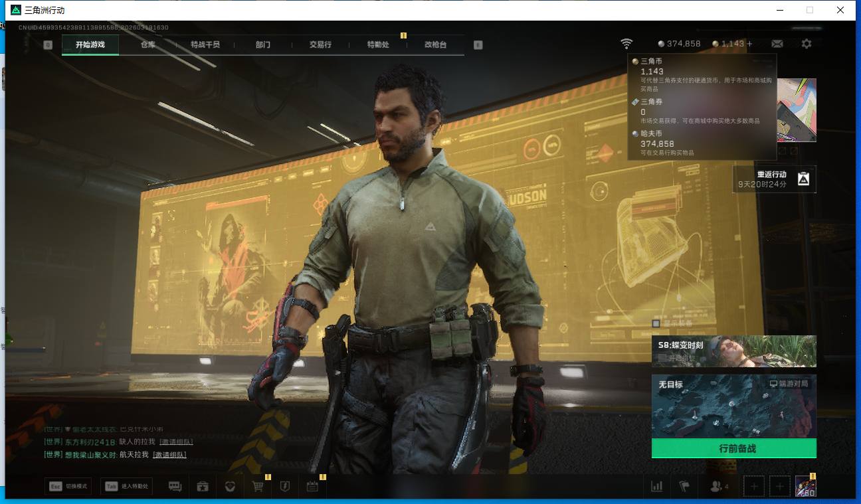Image resolution: width=861 pixels, height=504 pixels.
Task: Click the 三角币 entry in currency tooltip
Action: [x=702, y=74]
